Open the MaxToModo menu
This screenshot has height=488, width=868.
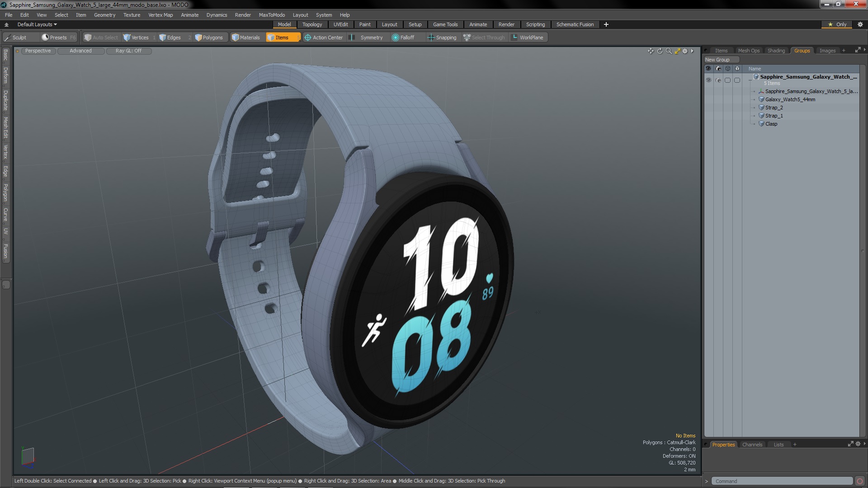click(x=272, y=15)
